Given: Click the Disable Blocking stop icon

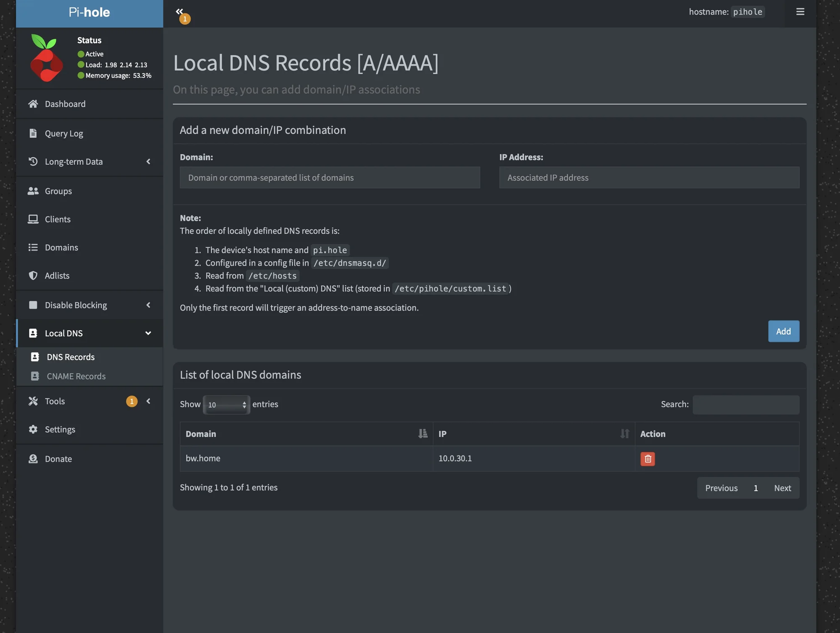Looking at the screenshot, I should click(x=33, y=305).
